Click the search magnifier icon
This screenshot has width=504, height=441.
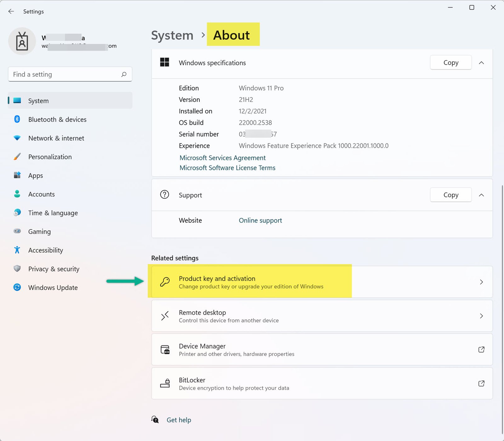click(124, 74)
